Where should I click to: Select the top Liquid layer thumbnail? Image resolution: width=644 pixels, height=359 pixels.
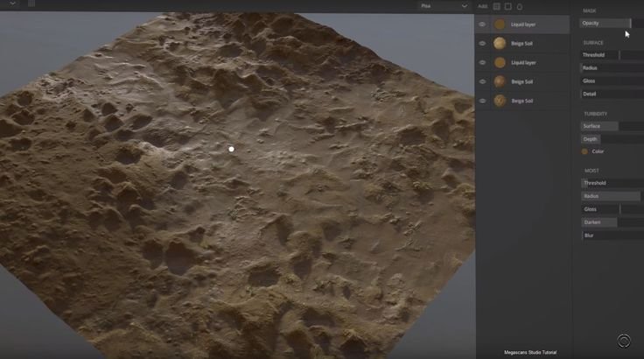coord(500,25)
